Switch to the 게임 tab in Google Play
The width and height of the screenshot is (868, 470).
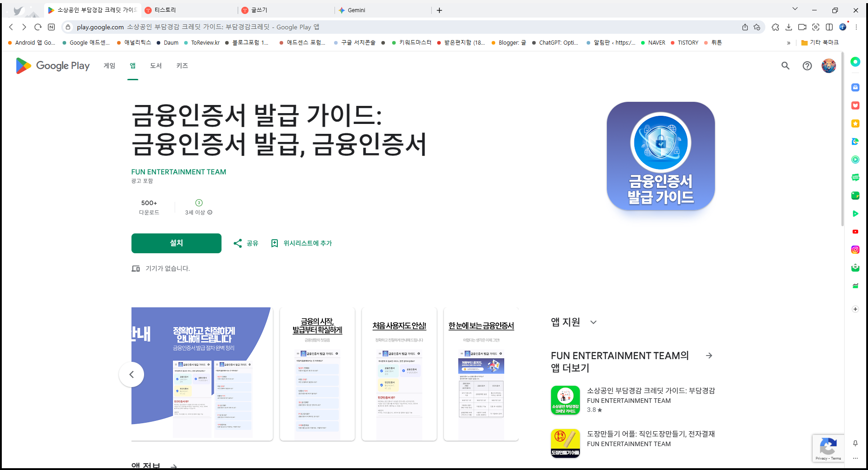point(108,66)
